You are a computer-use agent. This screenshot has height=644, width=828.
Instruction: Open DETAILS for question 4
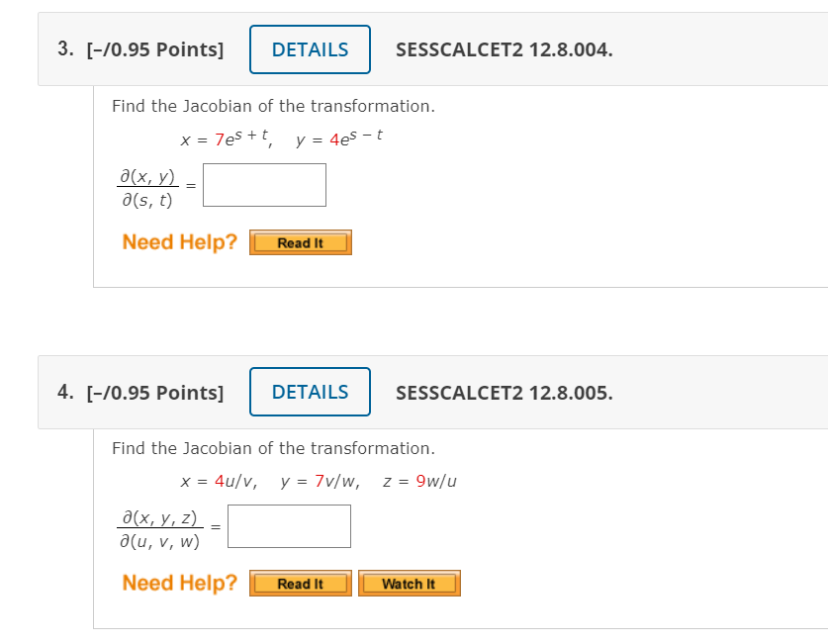[x=310, y=392]
